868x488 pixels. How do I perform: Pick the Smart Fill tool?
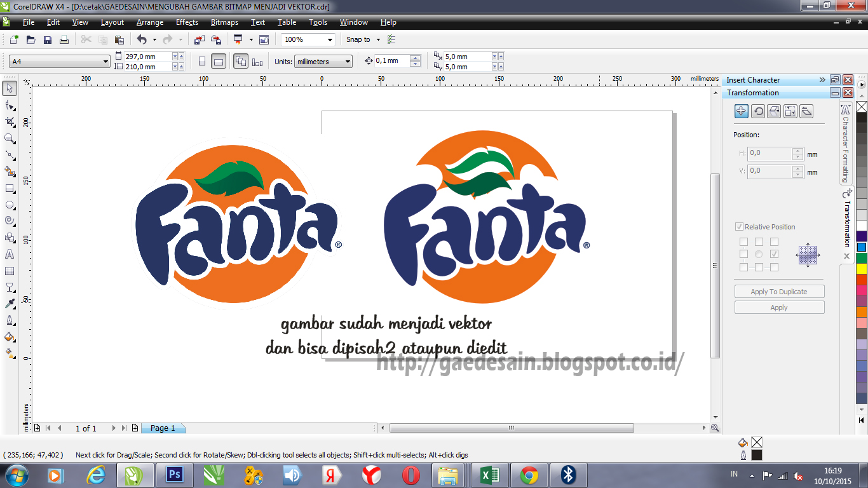coord(10,171)
